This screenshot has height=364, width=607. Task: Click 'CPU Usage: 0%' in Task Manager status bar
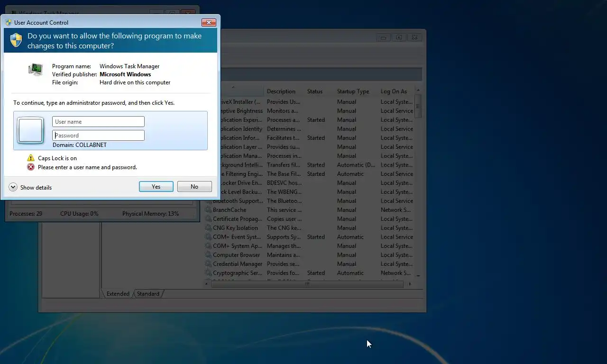coord(79,214)
